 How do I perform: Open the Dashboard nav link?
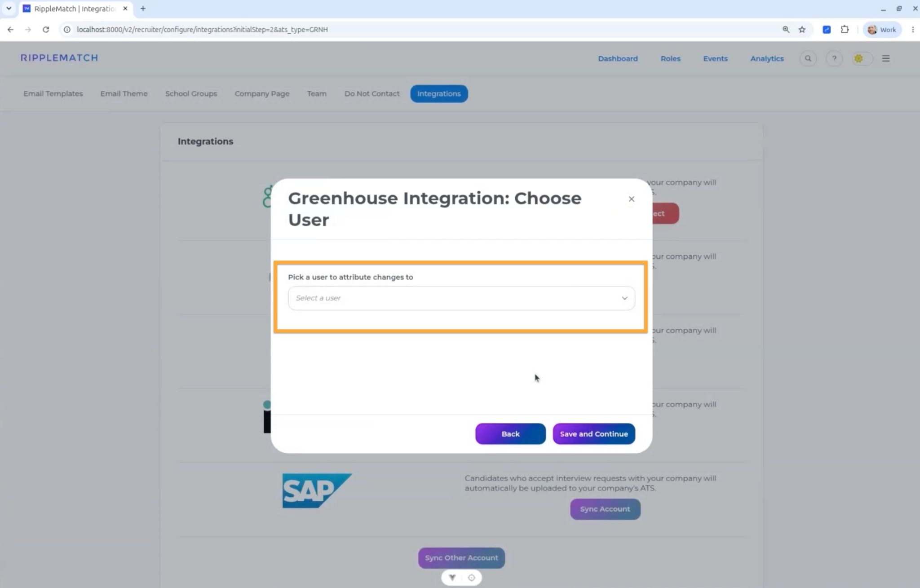point(618,58)
